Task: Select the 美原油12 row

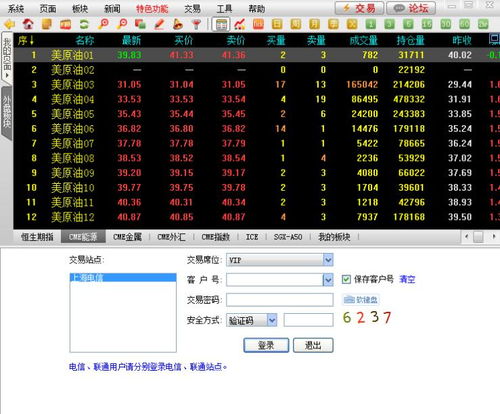Action: click(257, 217)
